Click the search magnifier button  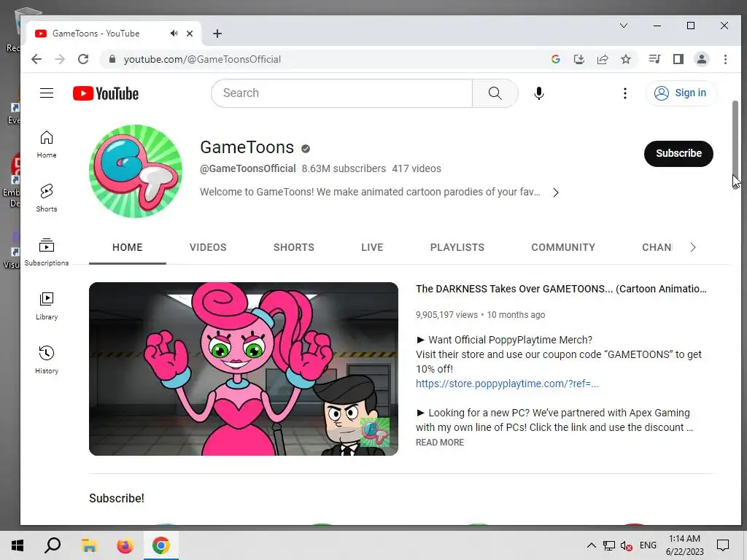(495, 93)
